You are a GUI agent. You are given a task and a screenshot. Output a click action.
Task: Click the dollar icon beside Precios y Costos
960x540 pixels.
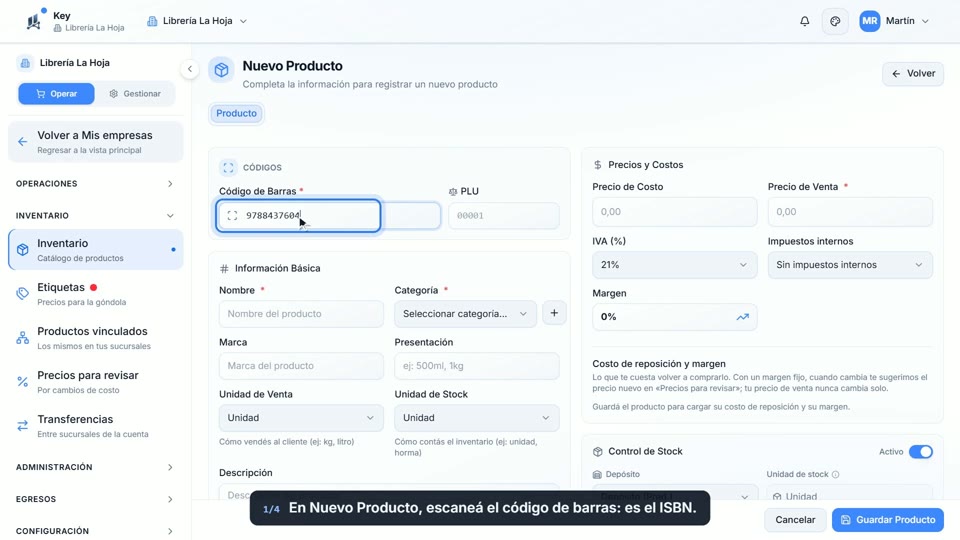click(598, 165)
